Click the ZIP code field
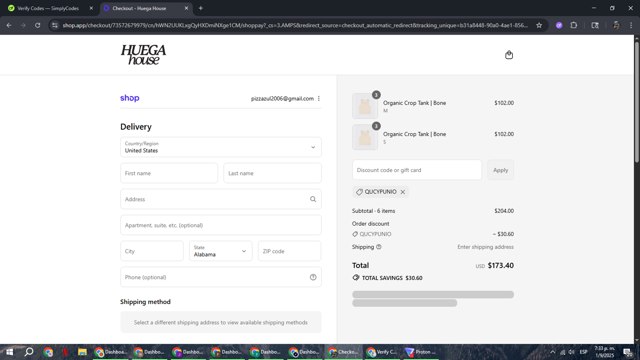 point(289,251)
